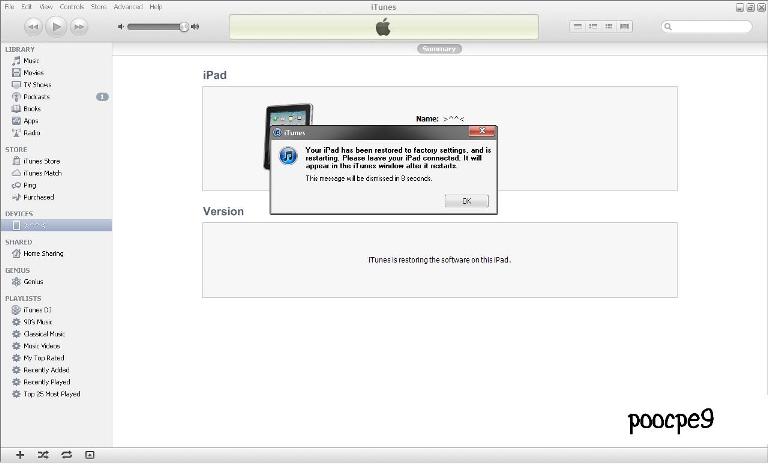This screenshot has width=768, height=464.
Task: Click 'iTunes is restoring the software' text
Action: coord(439,260)
